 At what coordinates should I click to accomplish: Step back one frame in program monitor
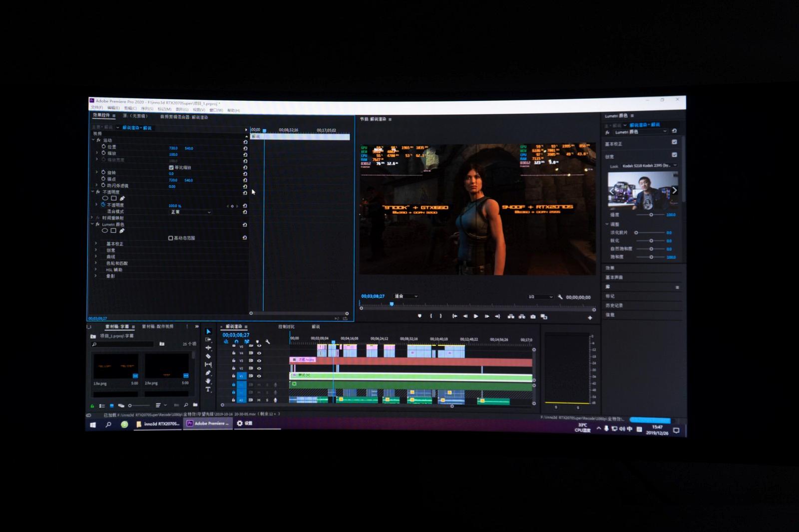pos(465,316)
